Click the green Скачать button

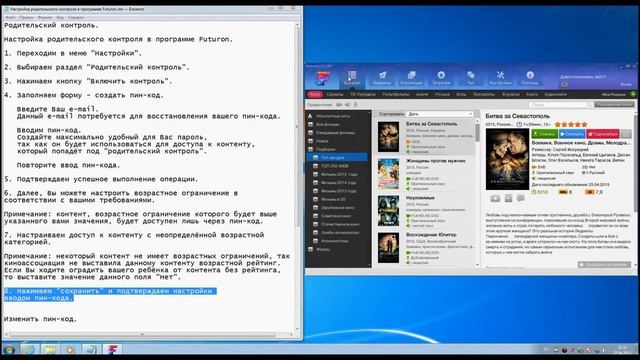pyautogui.click(x=544, y=133)
